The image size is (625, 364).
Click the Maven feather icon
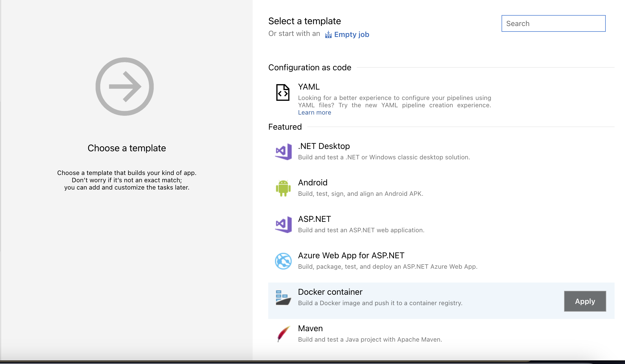pyautogui.click(x=283, y=334)
